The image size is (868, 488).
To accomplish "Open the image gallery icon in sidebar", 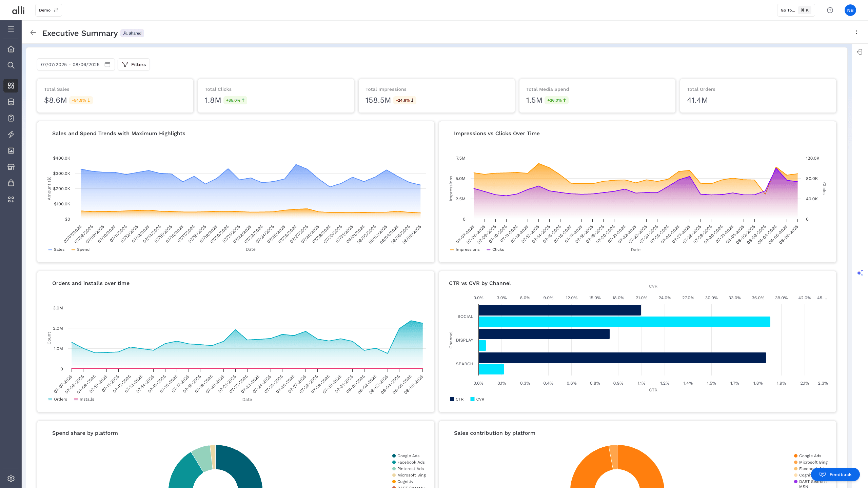I will coord(11,150).
